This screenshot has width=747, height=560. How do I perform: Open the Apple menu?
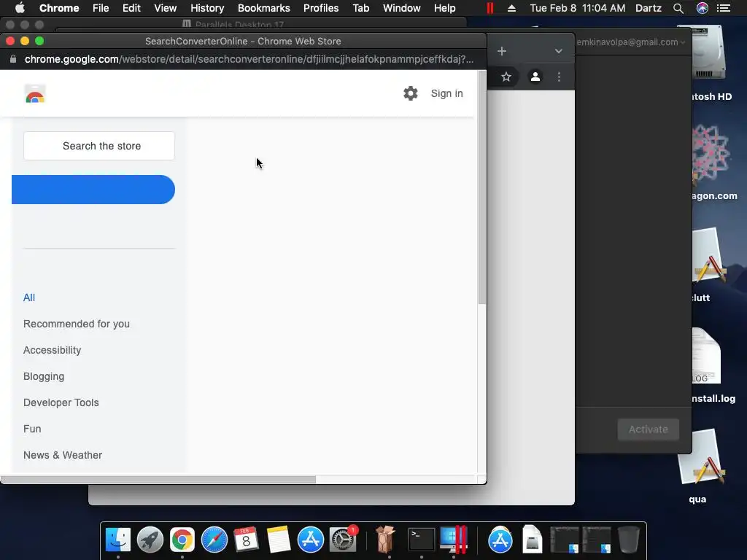tap(20, 8)
